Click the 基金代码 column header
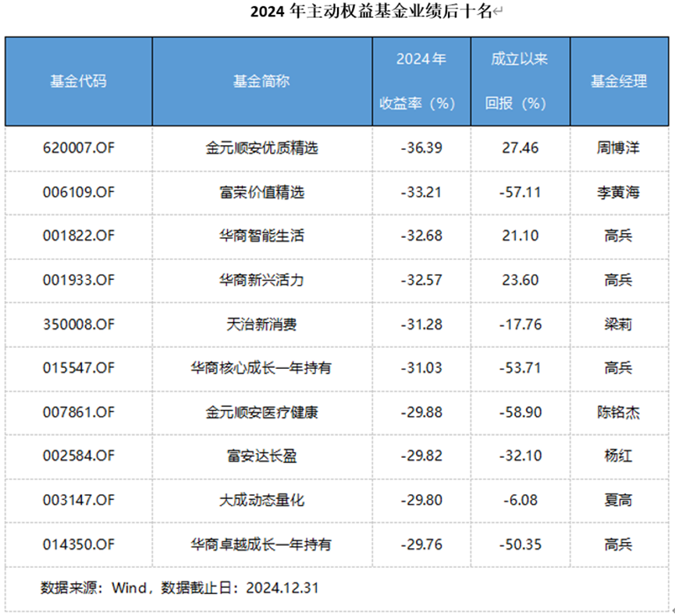675x616 pixels. (78, 81)
